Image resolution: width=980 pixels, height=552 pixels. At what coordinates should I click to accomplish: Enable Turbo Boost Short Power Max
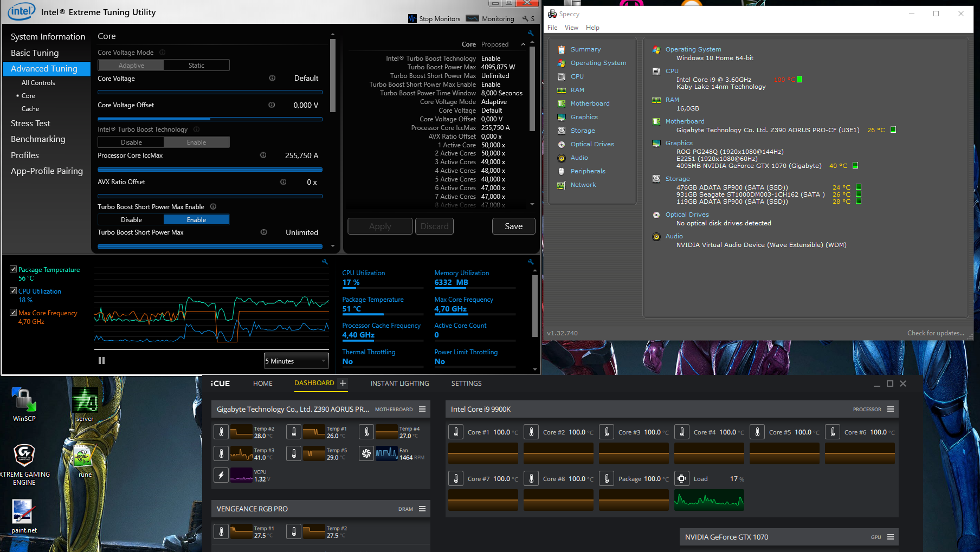click(196, 219)
